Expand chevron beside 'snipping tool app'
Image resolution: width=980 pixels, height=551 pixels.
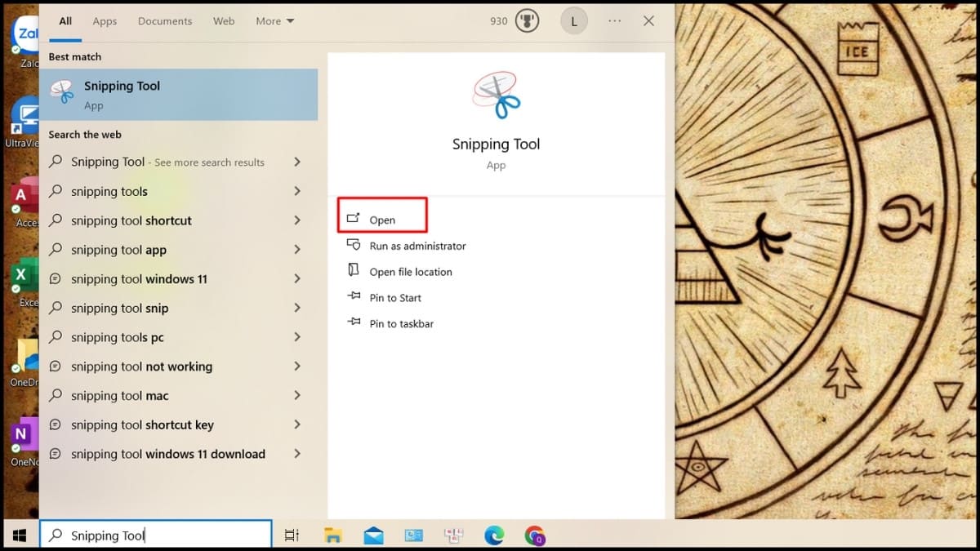tap(297, 250)
